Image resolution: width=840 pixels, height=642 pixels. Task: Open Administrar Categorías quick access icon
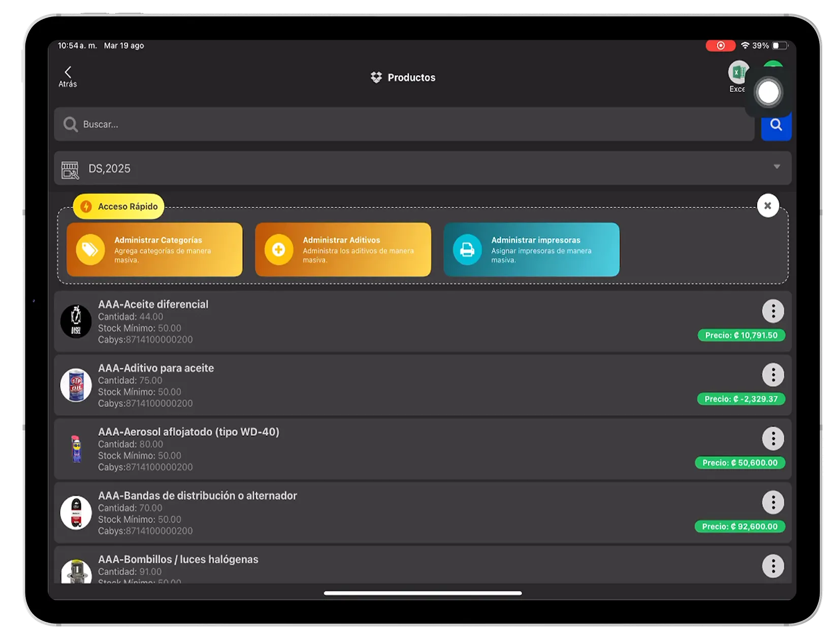90,249
